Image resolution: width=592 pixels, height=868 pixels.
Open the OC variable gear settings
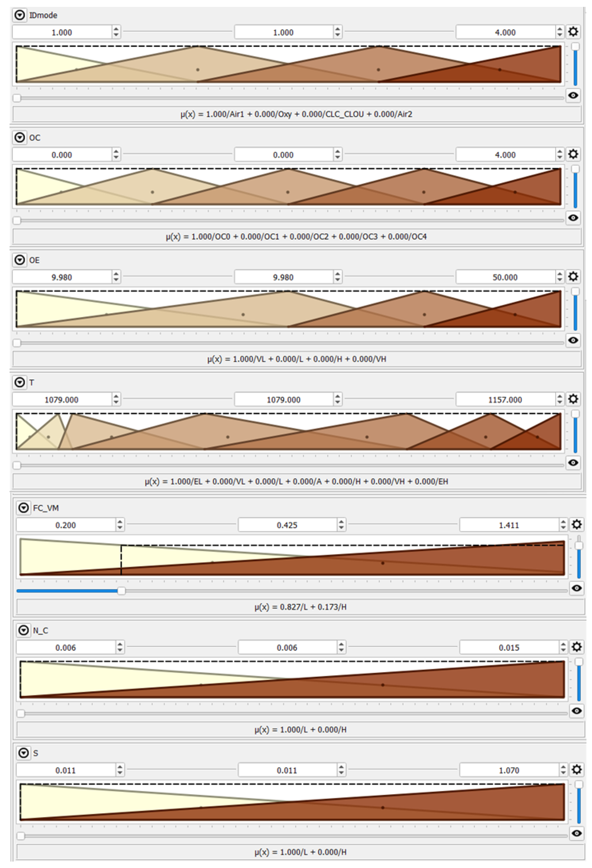pos(573,154)
